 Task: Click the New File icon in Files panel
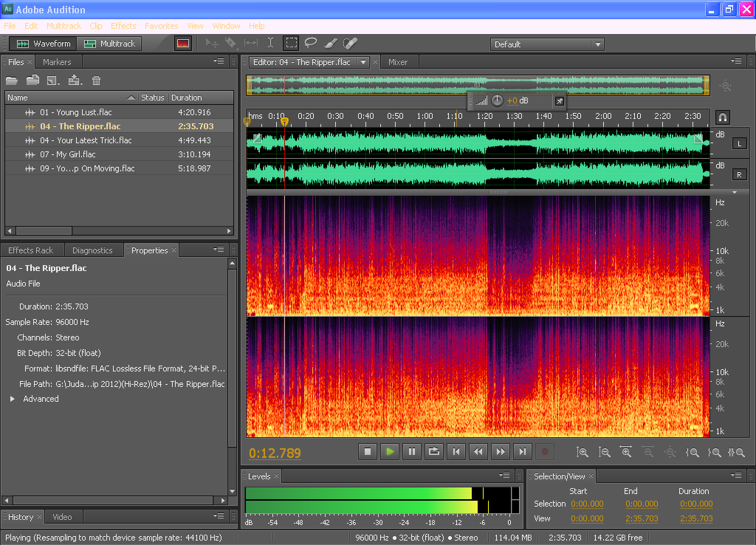pos(53,80)
